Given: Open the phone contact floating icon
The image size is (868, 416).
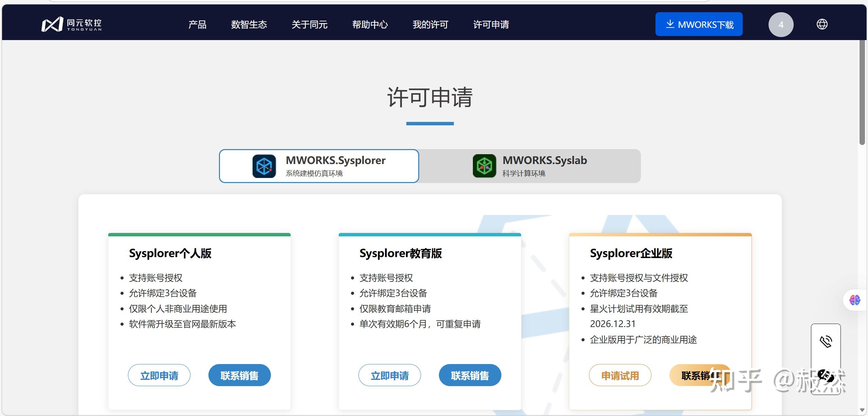Looking at the screenshot, I should tap(826, 342).
